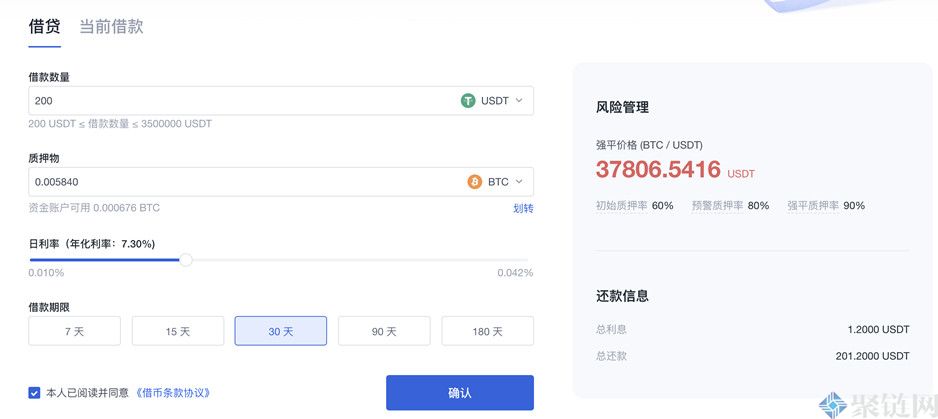Choose the 15 天 loan term
938x419 pixels.
click(178, 331)
